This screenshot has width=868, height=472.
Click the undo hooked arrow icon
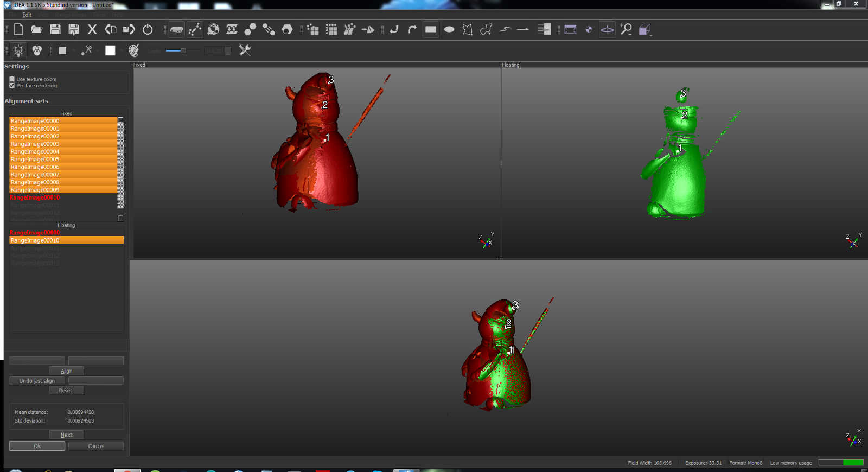click(x=394, y=29)
